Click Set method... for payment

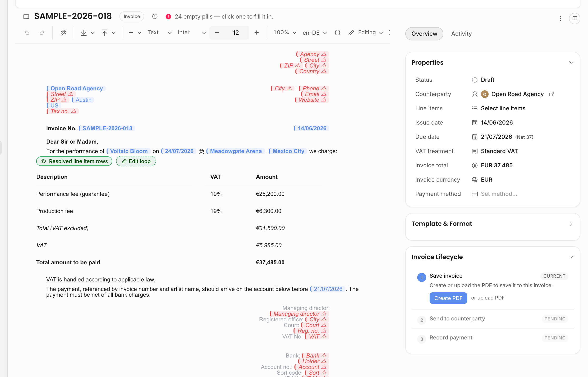pyautogui.click(x=499, y=194)
